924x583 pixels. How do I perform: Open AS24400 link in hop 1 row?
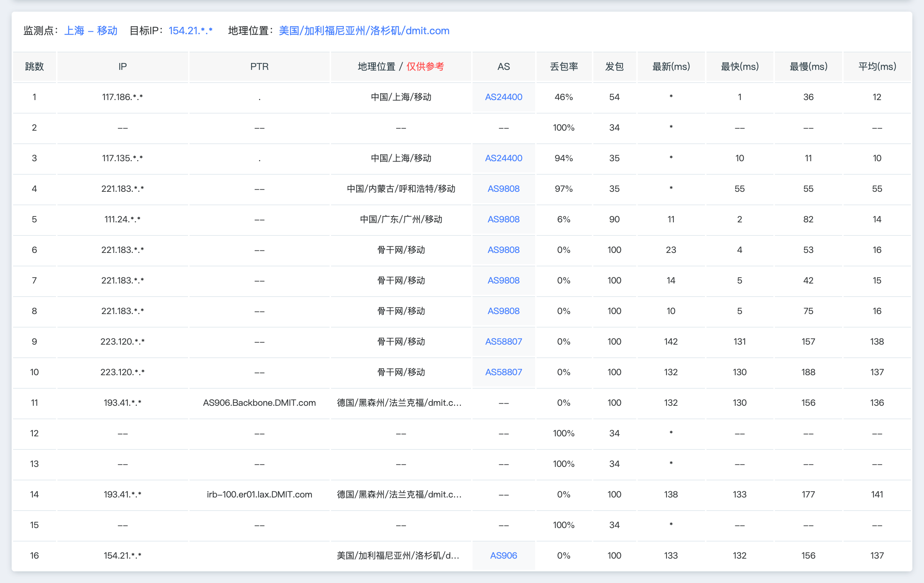[x=503, y=97]
